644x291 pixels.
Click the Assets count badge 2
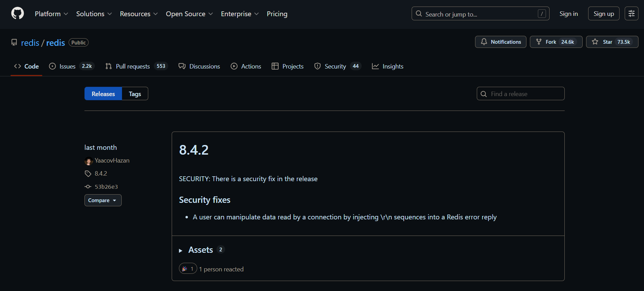(x=221, y=250)
